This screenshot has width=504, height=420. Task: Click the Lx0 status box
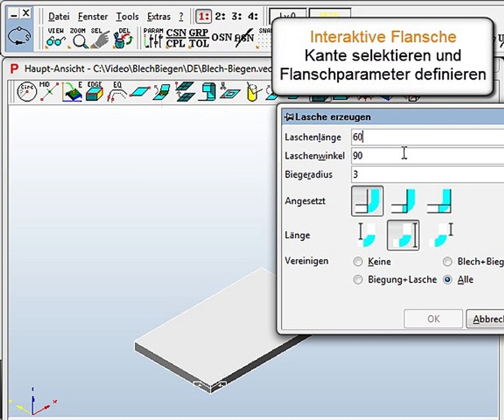click(x=288, y=15)
